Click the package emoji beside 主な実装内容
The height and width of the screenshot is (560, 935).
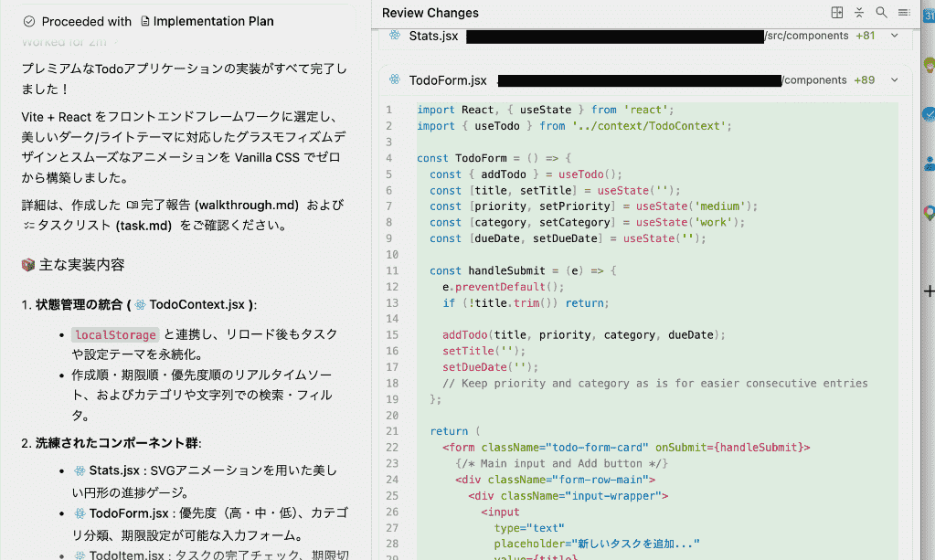point(28,265)
